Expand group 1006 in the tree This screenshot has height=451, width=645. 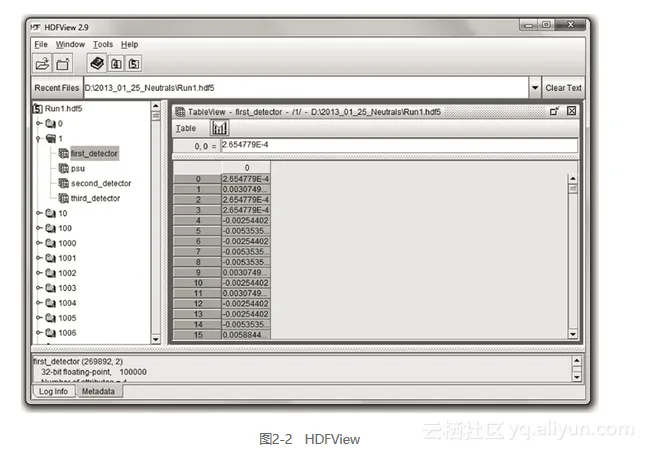(39, 332)
